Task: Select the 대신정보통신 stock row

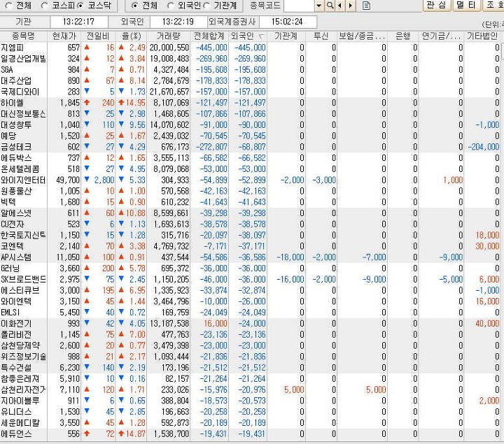Action: coord(250,114)
